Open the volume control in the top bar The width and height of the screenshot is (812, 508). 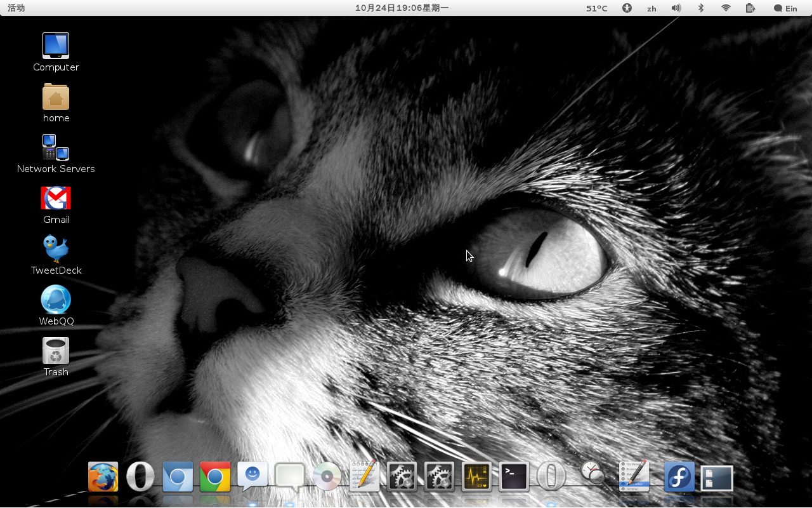pyautogui.click(x=676, y=8)
